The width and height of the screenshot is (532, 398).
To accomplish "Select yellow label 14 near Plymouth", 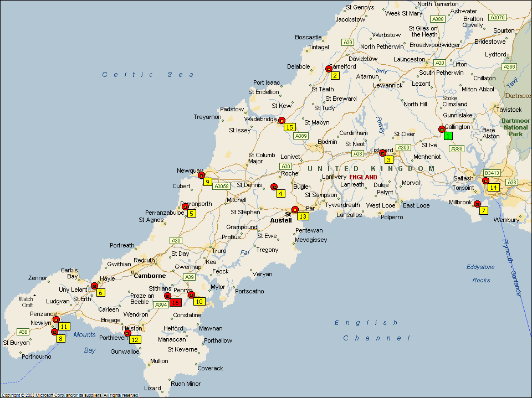I will 493,187.
